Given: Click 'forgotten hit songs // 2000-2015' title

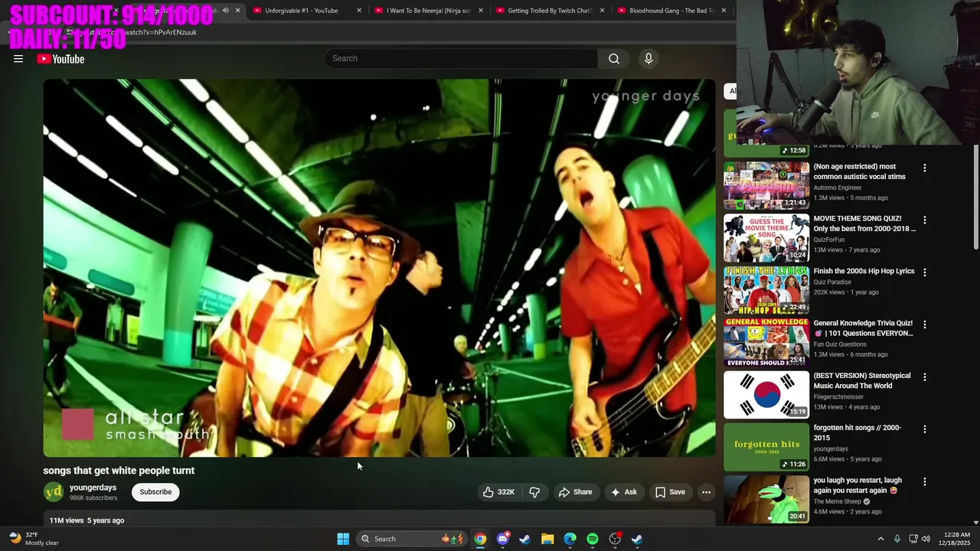Looking at the screenshot, I should 857,433.
